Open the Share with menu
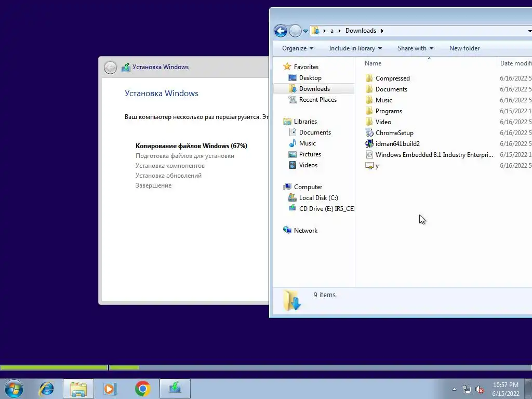 coord(415,48)
